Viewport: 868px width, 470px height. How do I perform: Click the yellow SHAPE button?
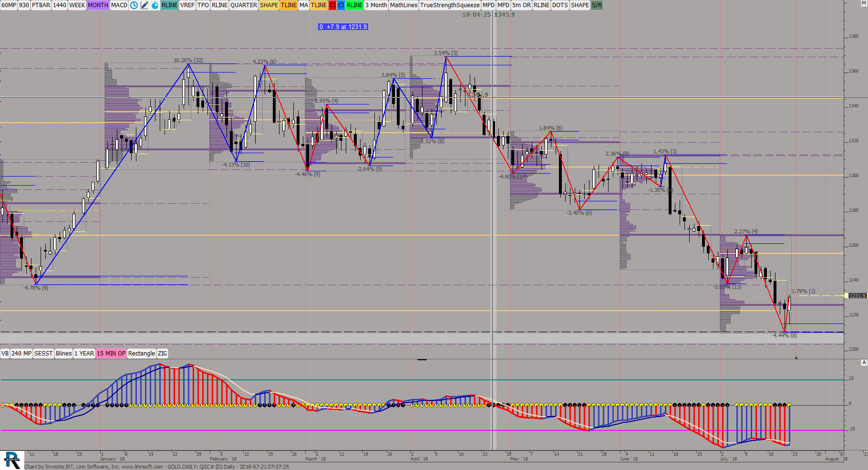(269, 5)
